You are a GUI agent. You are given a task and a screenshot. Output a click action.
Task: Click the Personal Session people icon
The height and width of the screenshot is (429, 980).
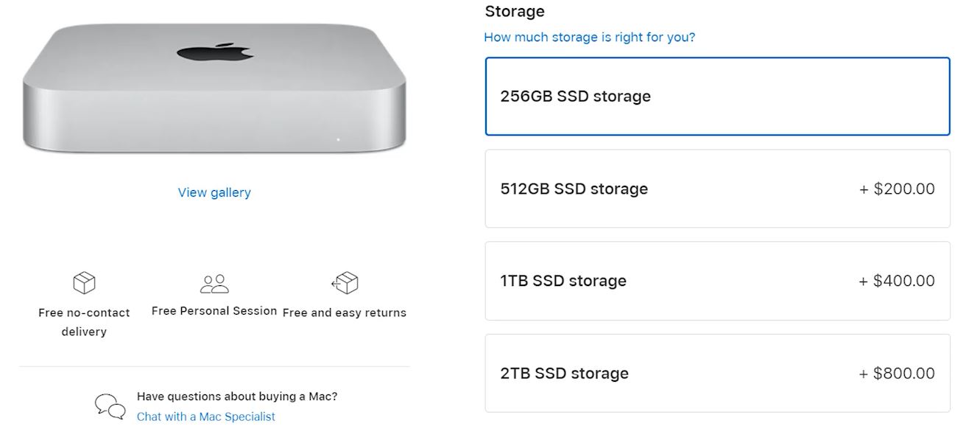click(x=214, y=284)
